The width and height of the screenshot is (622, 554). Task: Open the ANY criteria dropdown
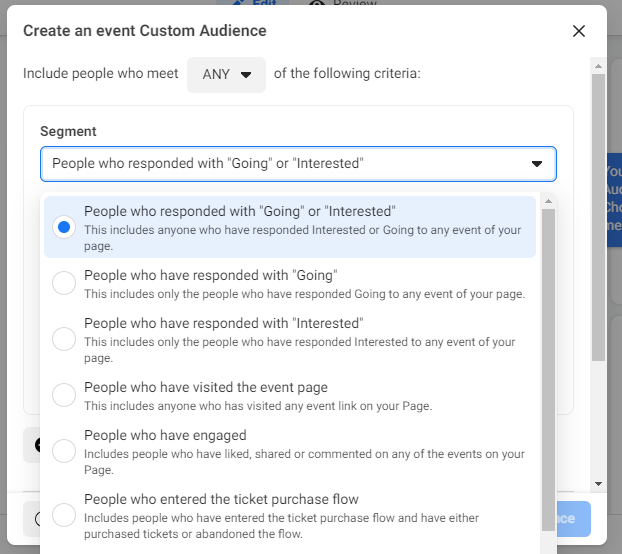click(226, 74)
